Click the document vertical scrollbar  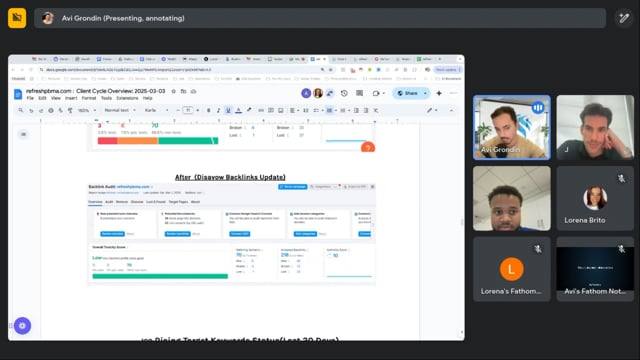(462, 222)
